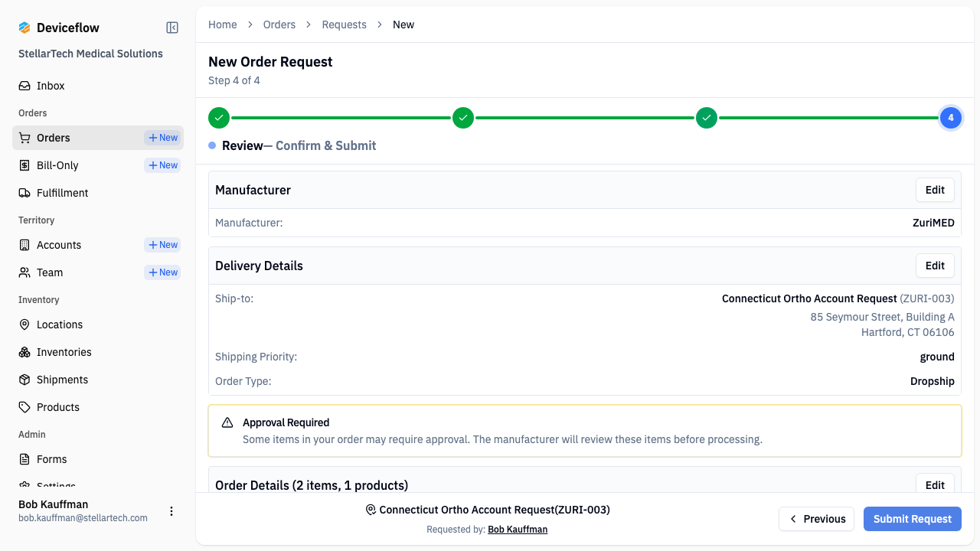Click the step 4 circle indicator
The height and width of the screenshot is (551, 980).
click(951, 118)
